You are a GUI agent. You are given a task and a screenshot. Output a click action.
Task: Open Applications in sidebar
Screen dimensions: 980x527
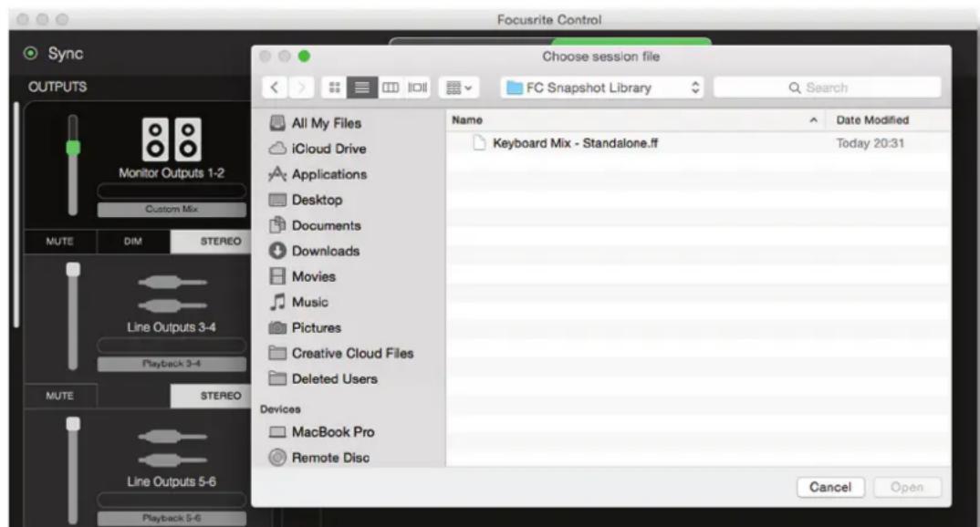click(318, 174)
